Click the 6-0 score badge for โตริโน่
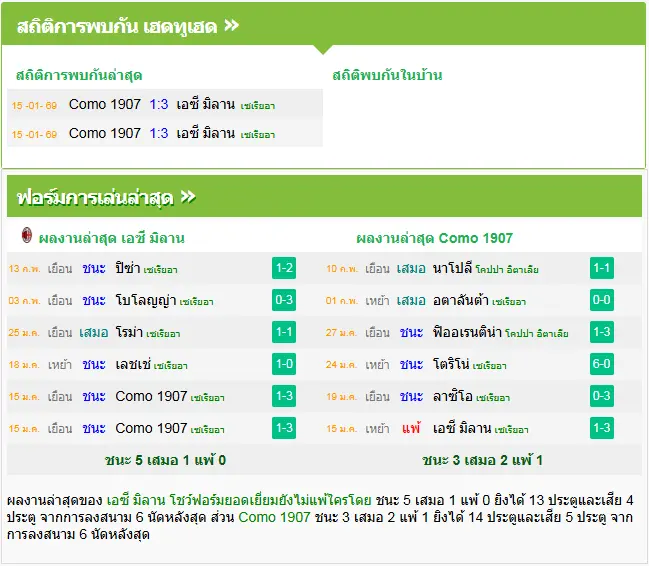Screen dimensions: 649x566 point(602,364)
